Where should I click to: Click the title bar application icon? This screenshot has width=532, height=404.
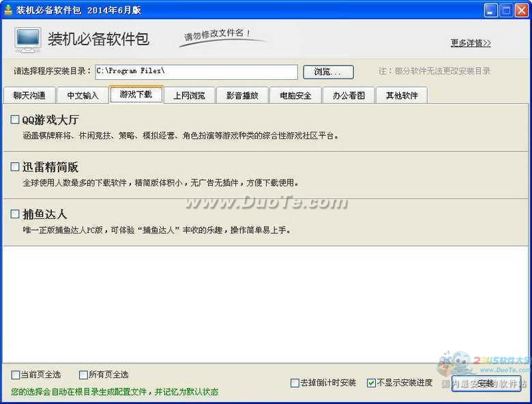coord(8,10)
